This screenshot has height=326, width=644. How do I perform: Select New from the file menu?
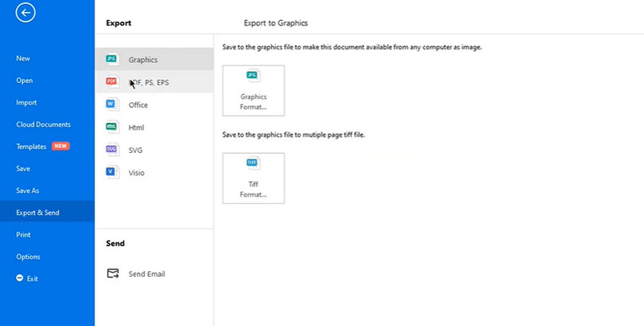coord(23,58)
